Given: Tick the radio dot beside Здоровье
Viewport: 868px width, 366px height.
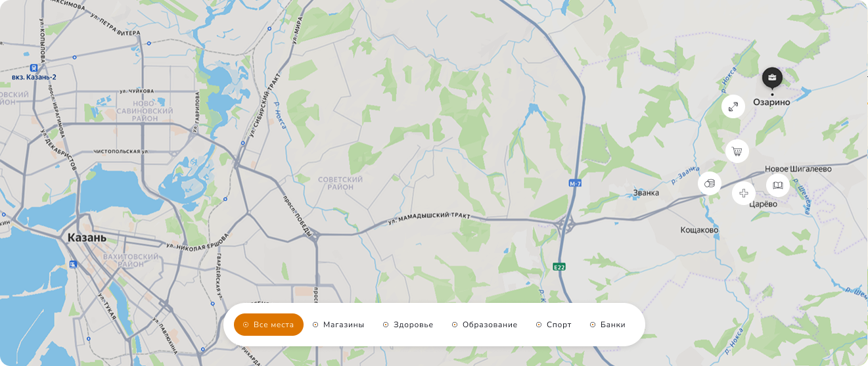Looking at the screenshot, I should click(x=386, y=325).
